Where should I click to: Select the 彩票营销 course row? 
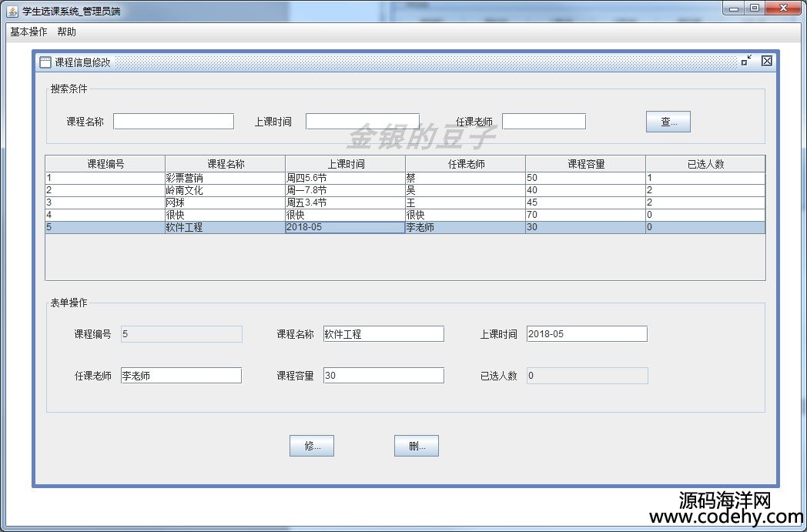click(x=225, y=178)
